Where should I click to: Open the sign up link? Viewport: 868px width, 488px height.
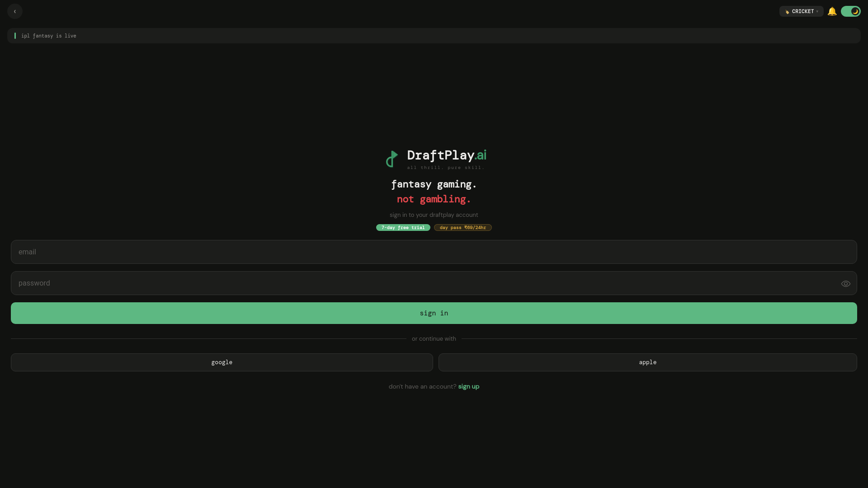click(x=469, y=387)
